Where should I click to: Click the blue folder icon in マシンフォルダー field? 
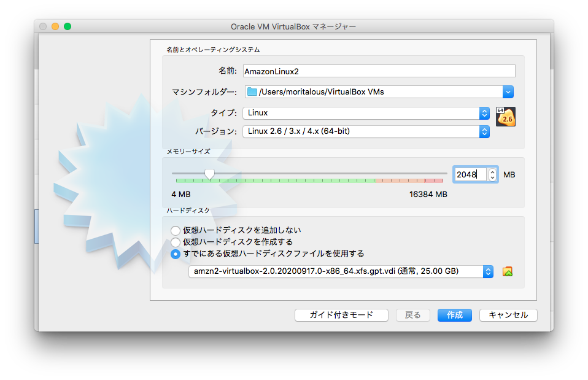[x=251, y=91]
